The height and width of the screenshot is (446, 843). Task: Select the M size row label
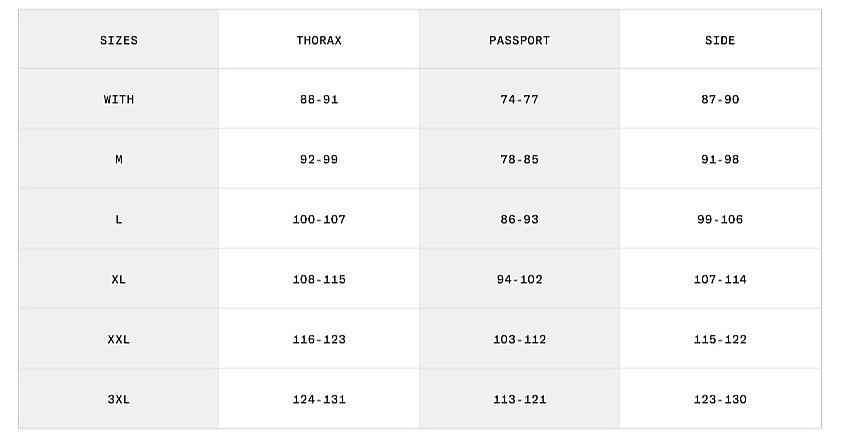(x=119, y=160)
